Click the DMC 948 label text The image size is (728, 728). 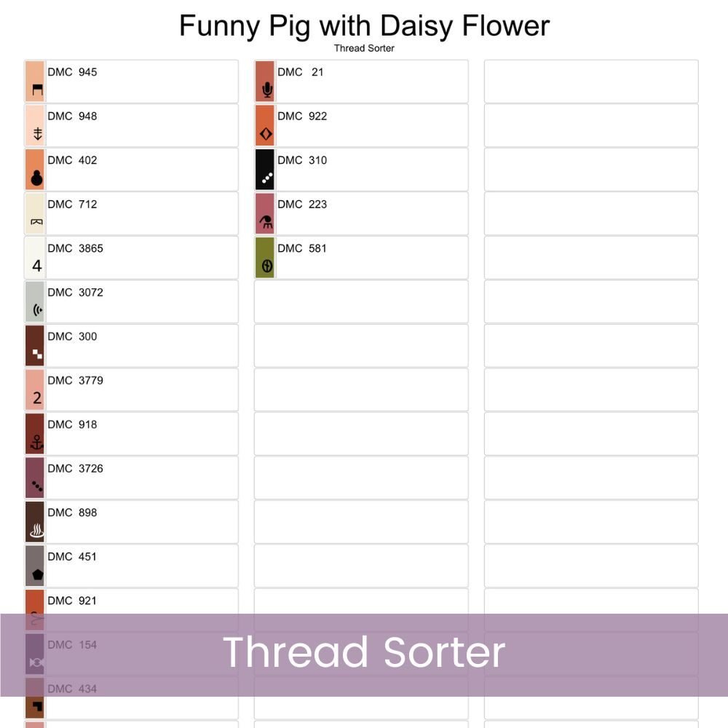pos(72,116)
